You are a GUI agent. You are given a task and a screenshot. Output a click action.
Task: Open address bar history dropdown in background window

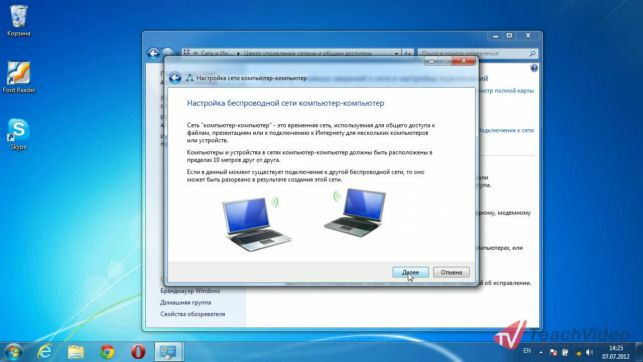[x=396, y=53]
